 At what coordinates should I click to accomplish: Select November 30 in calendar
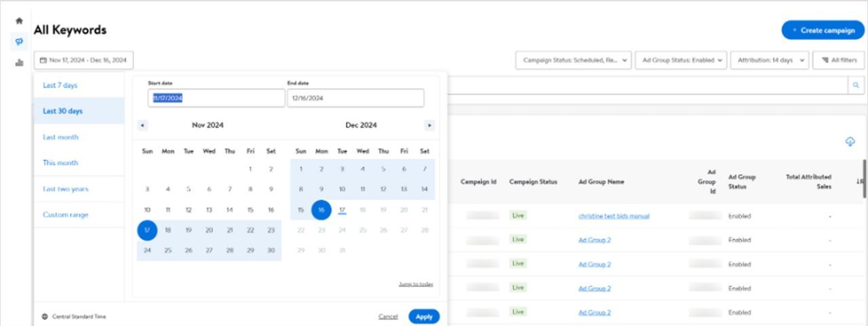271,251
